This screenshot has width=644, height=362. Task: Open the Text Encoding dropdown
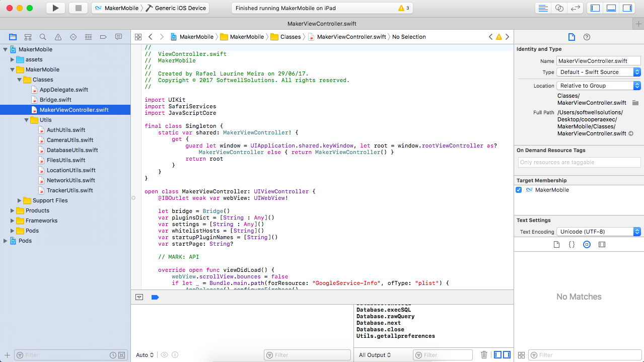click(598, 232)
